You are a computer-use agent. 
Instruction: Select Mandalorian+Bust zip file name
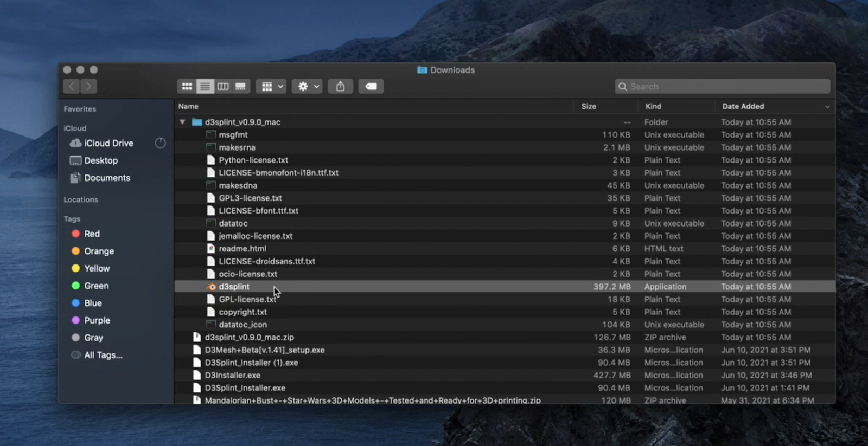tap(373, 400)
